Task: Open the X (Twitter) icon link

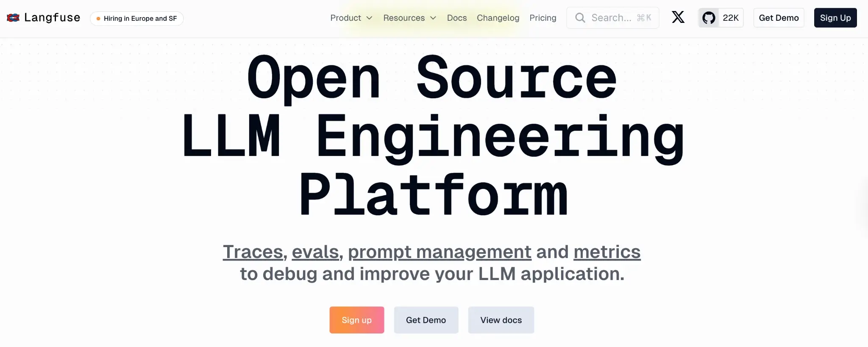Action: [x=678, y=17]
